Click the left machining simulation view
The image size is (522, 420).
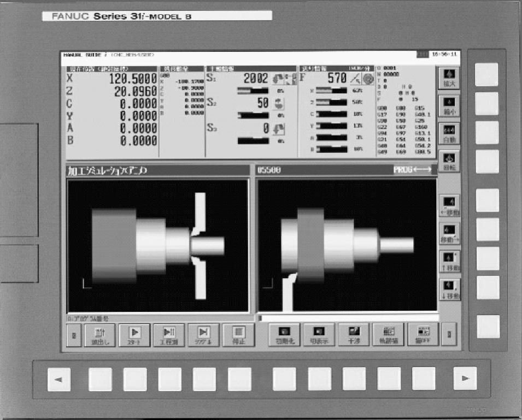[158, 245]
